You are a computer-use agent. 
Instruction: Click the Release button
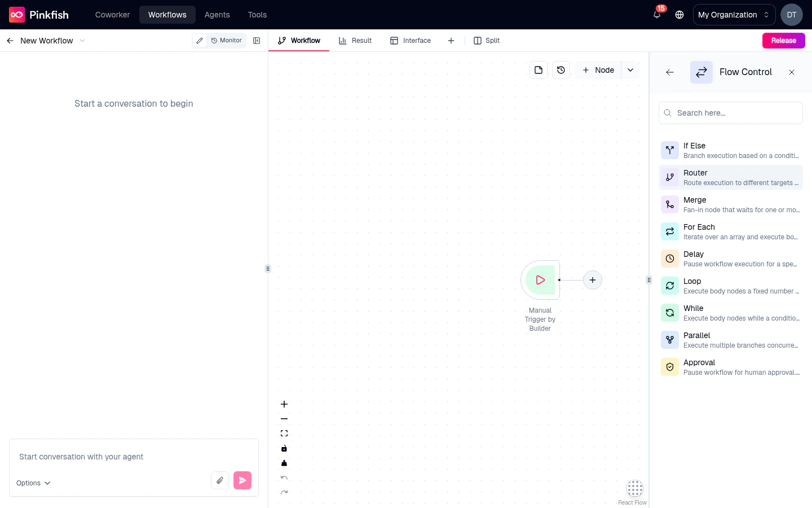783,41
